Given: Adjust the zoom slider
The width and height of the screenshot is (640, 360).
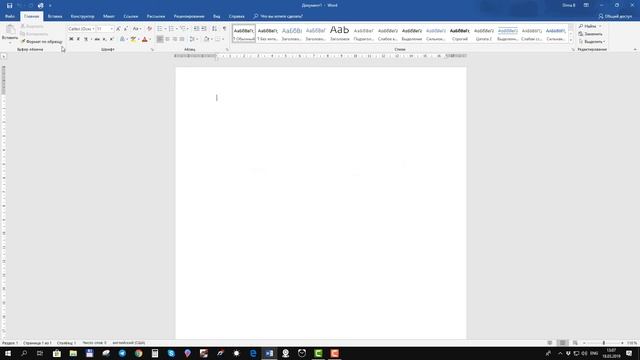Looking at the screenshot, I should click(604, 343).
